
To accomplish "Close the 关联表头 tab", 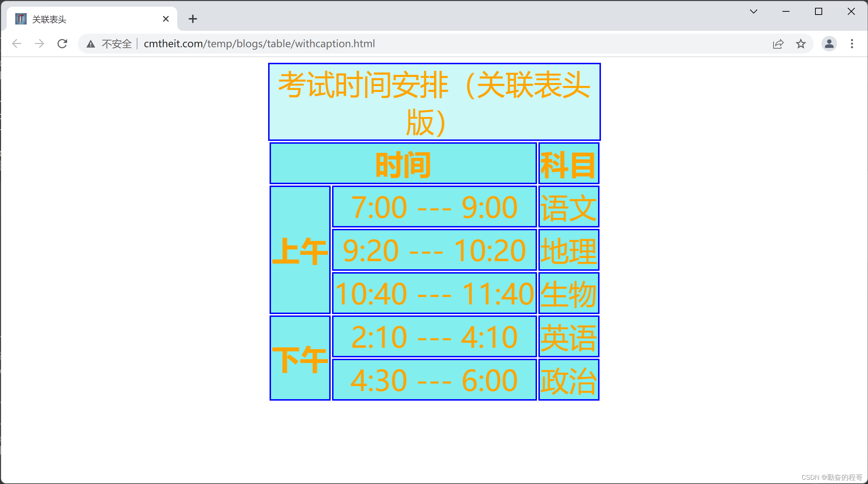I will pos(166,19).
